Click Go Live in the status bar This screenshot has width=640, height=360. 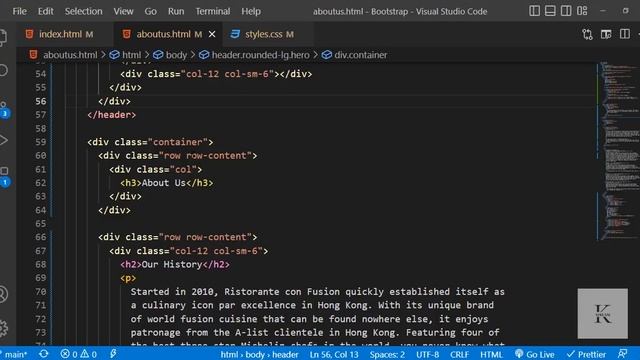tap(534, 354)
